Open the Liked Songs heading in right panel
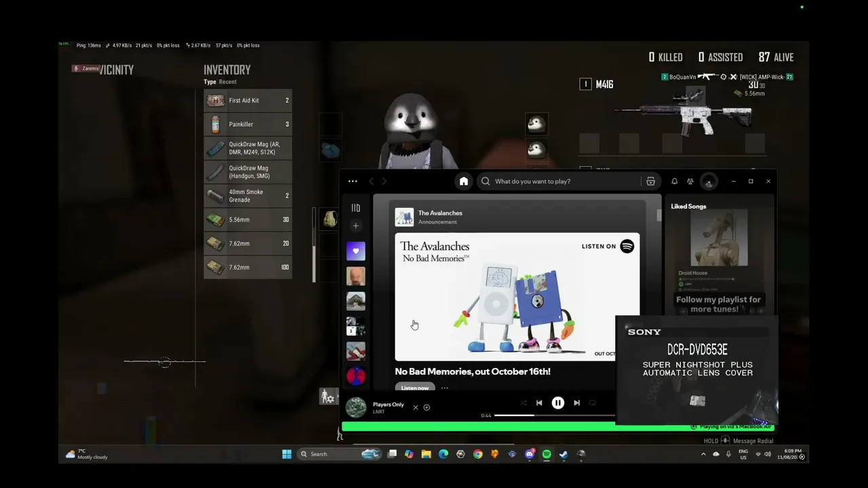 (x=688, y=206)
